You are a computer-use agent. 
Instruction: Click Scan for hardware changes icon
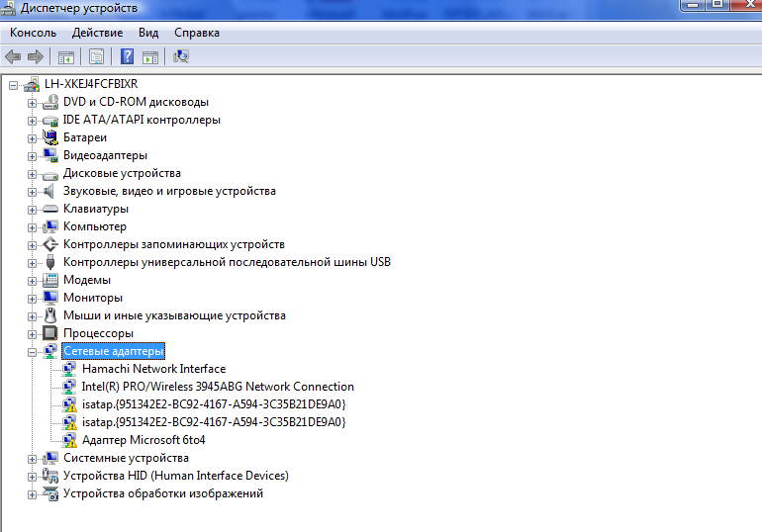coord(181,56)
